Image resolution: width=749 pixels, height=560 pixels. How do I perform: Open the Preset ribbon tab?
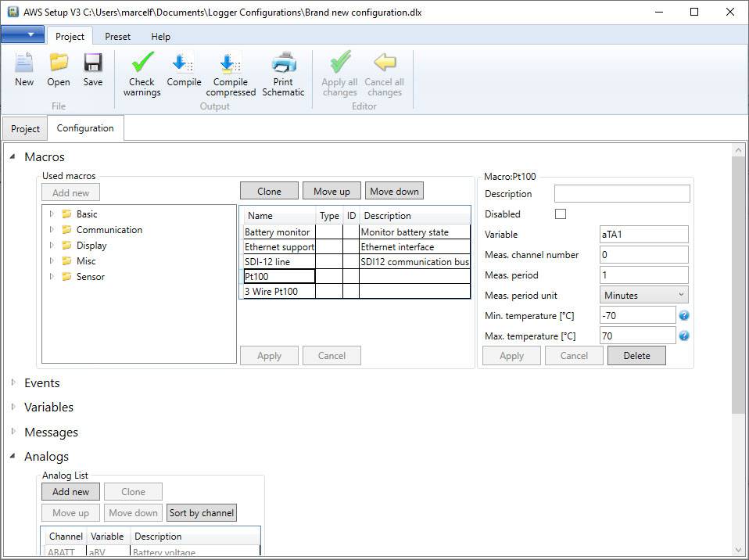pyautogui.click(x=117, y=36)
